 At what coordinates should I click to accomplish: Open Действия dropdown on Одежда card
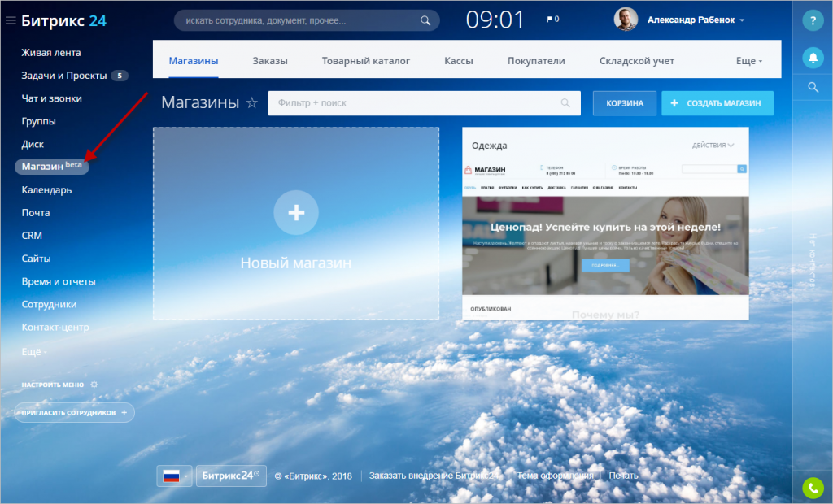coord(713,145)
